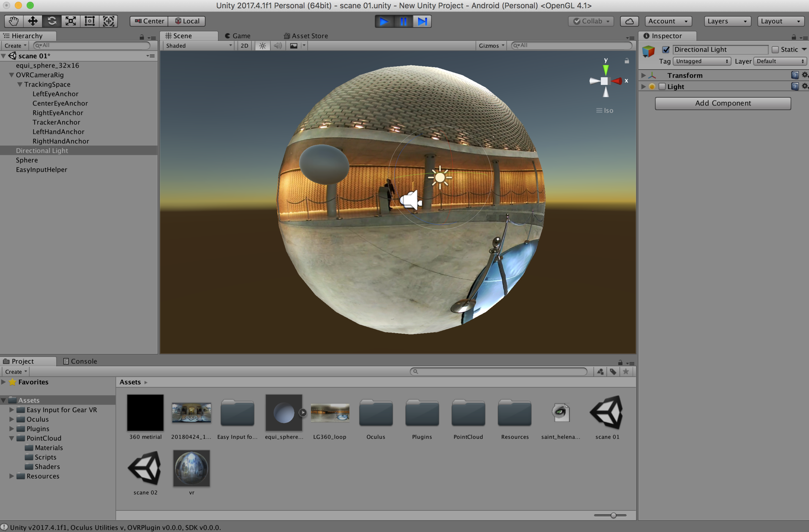Click the audio speaker gizmo in scene
Screen dimensions: 809x532
tap(411, 200)
